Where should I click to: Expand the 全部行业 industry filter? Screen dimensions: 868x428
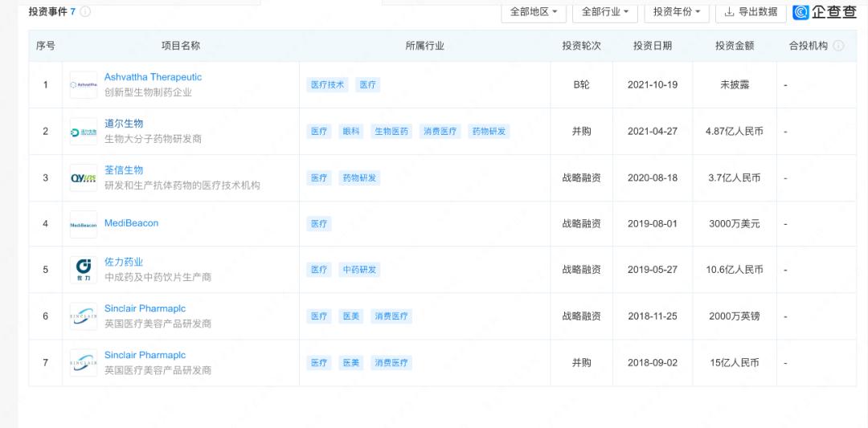click(x=605, y=12)
